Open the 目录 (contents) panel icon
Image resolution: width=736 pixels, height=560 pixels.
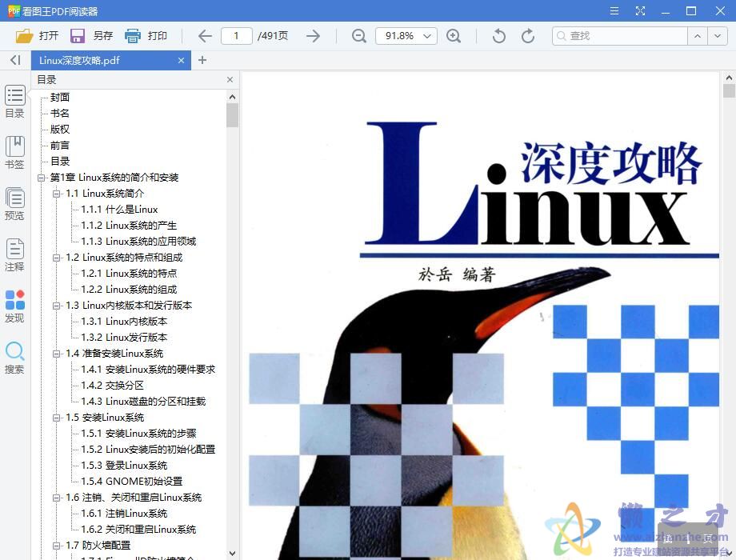click(14, 100)
